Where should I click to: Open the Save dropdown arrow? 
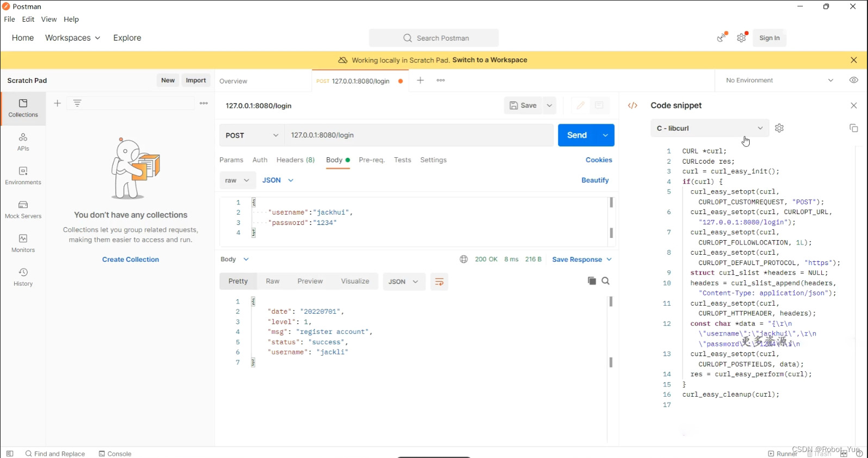coord(550,106)
